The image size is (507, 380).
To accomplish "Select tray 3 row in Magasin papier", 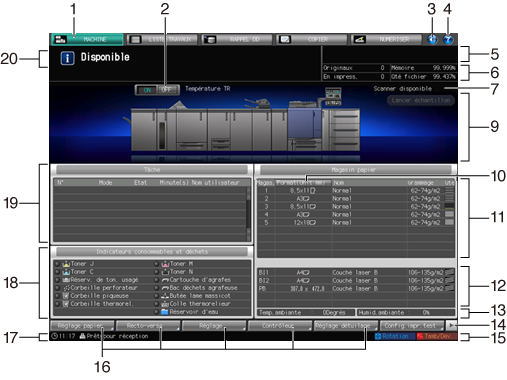I will 355,206.
